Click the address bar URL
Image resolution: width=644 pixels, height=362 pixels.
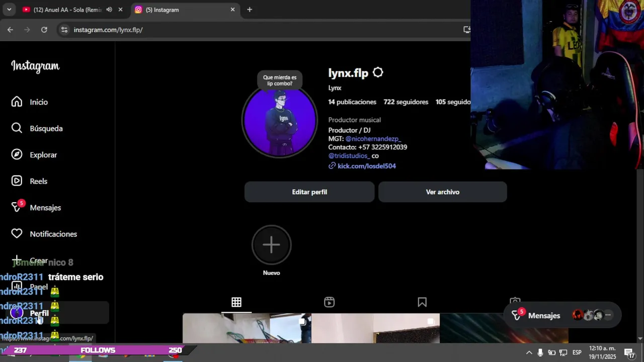pyautogui.click(x=108, y=30)
